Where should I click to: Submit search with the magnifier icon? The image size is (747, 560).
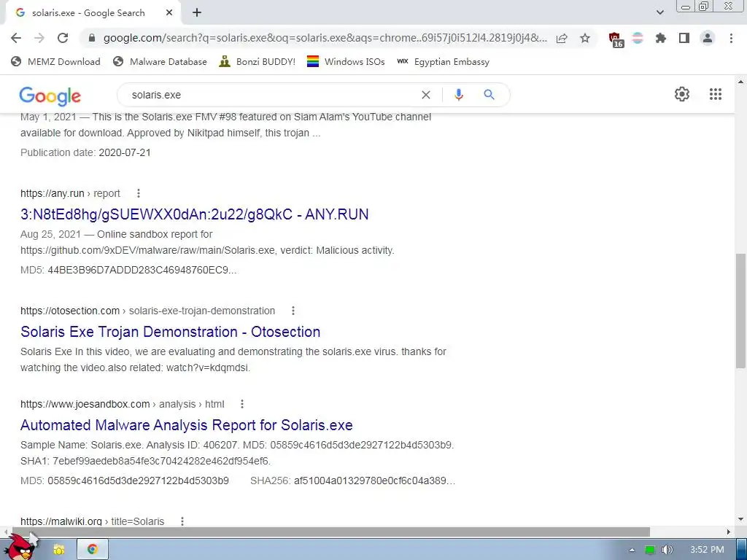489,95
